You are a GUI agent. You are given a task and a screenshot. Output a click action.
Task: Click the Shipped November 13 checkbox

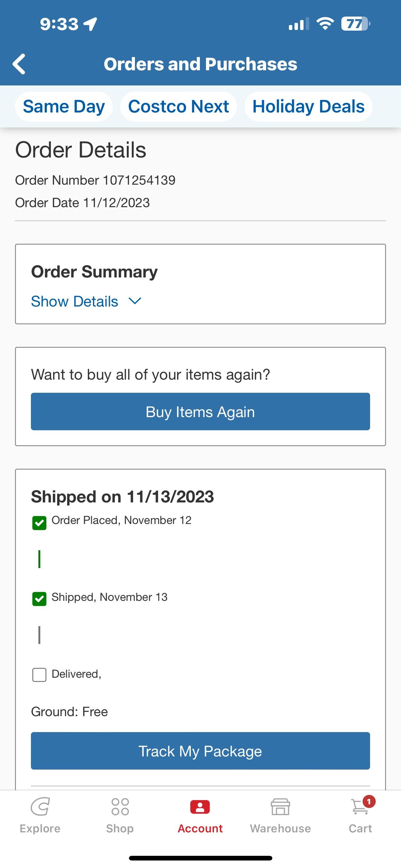39,599
